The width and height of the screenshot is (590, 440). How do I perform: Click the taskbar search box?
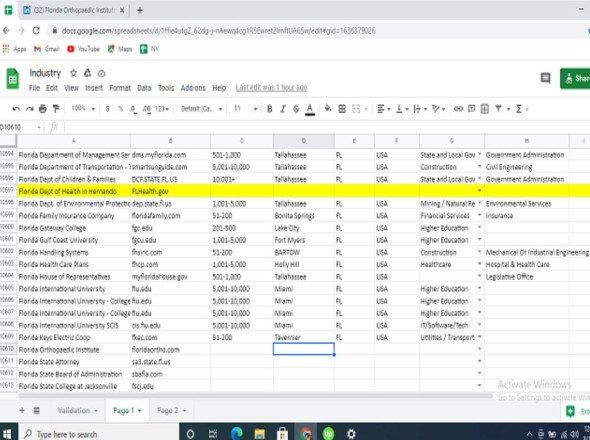(x=99, y=433)
